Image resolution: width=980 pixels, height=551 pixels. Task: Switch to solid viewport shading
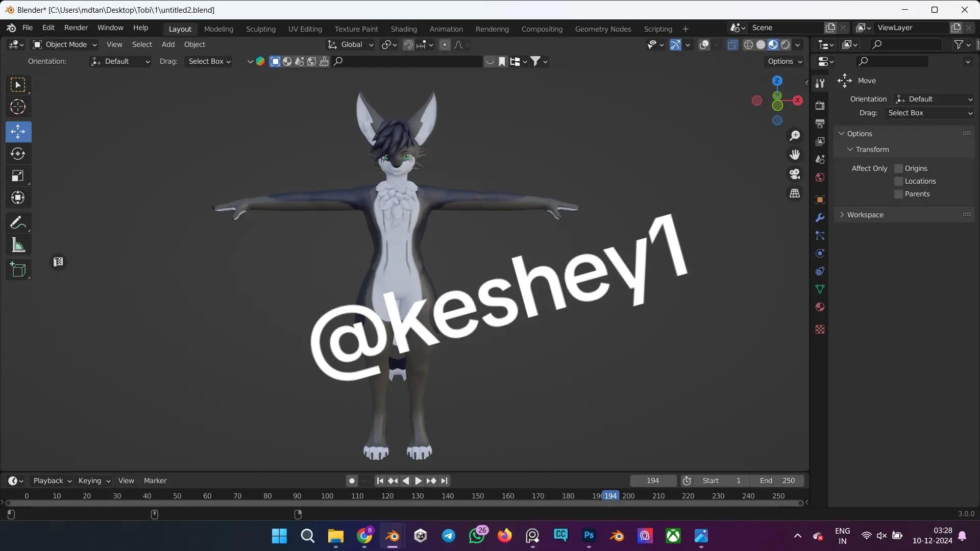point(761,45)
